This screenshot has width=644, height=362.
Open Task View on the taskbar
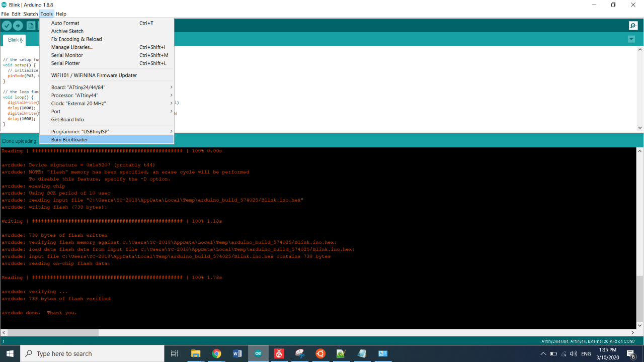coord(175,353)
